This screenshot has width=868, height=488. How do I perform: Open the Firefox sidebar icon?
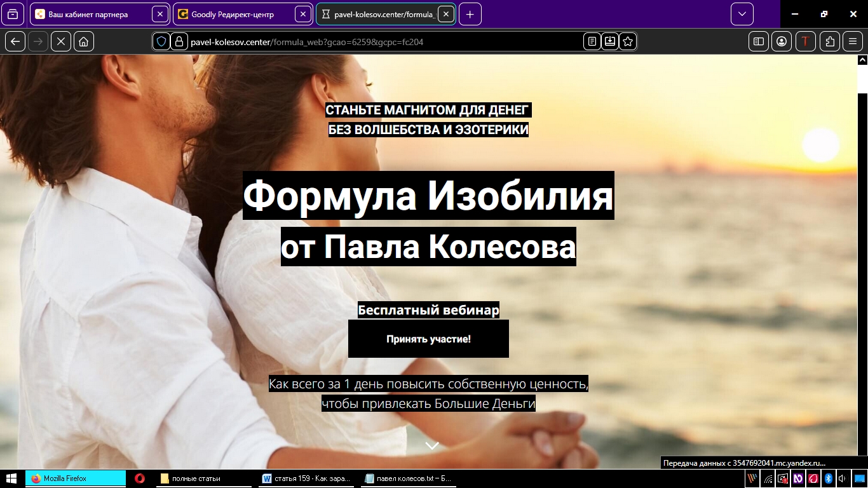tap(757, 41)
